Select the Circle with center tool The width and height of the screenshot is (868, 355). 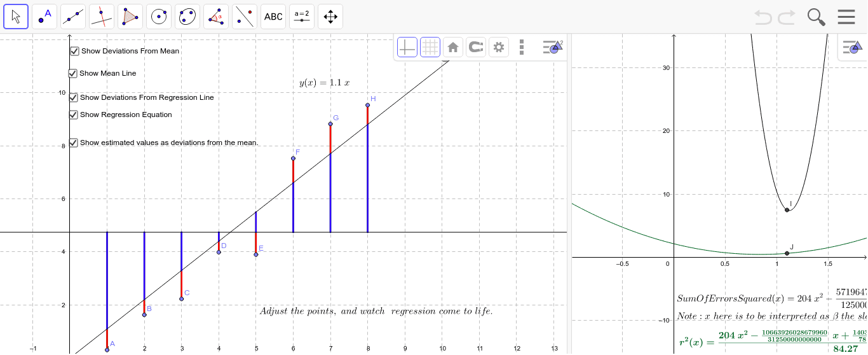159,17
